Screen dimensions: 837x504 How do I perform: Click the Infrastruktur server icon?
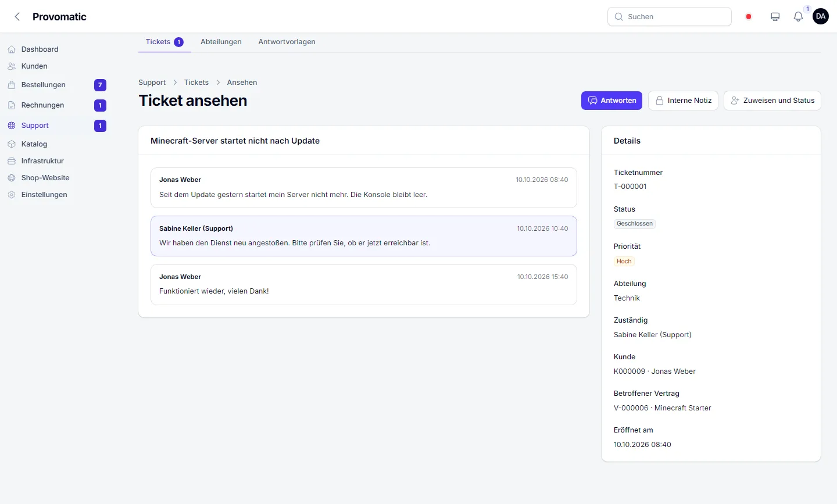point(12,161)
